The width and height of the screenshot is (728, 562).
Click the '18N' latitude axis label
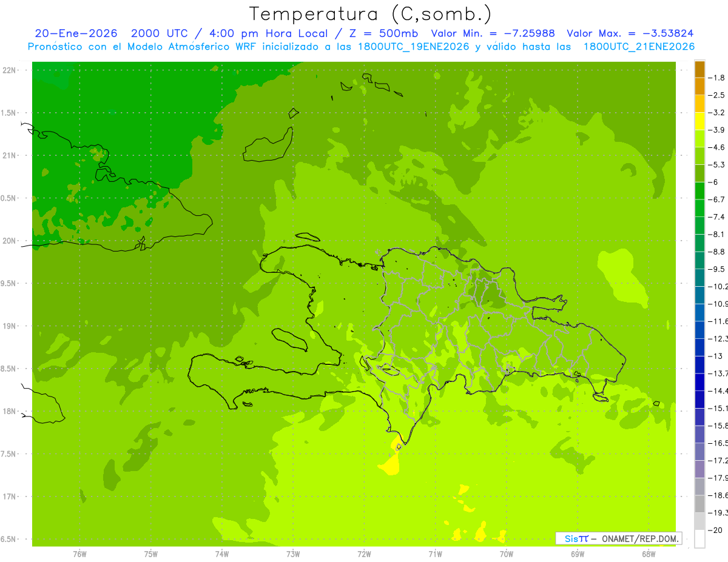click(8, 411)
